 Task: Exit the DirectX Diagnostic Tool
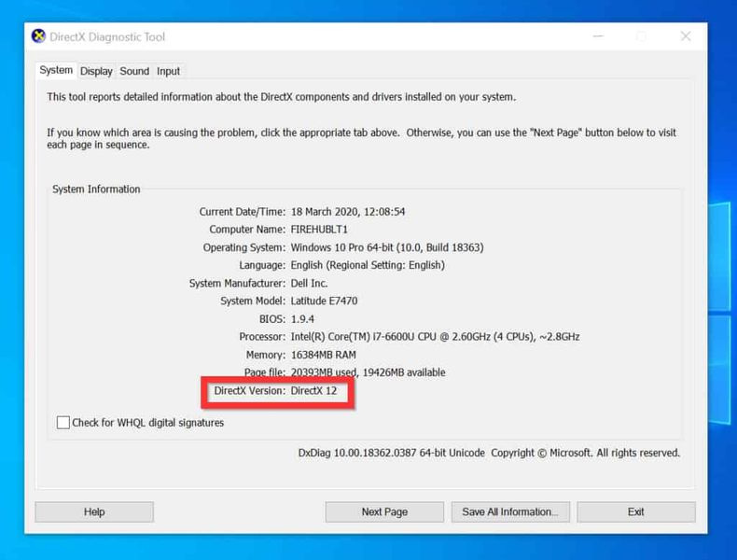tap(636, 511)
